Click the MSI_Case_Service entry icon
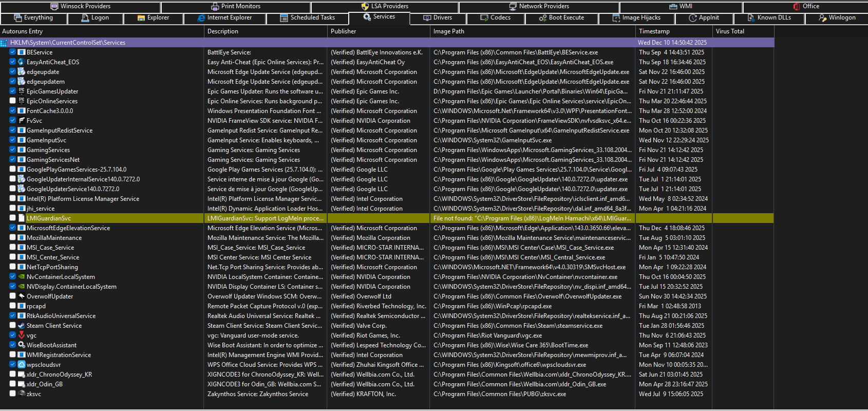 22,248
